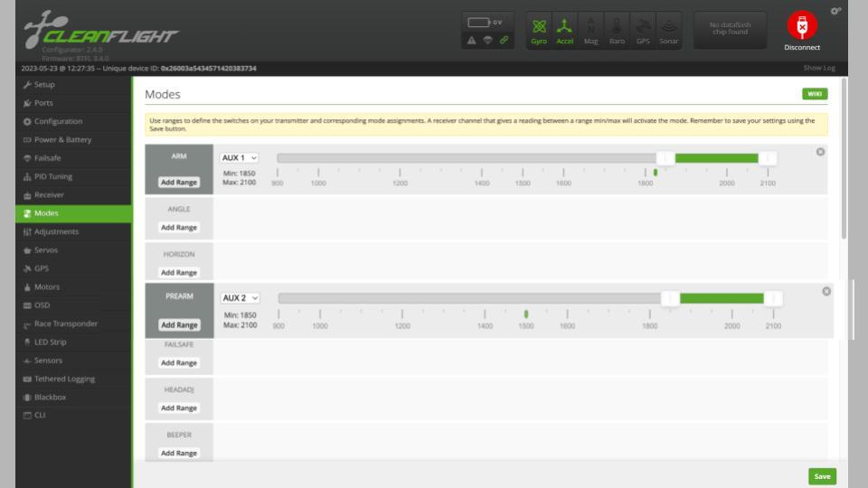Image resolution: width=868 pixels, height=488 pixels.
Task: Click Add Range for ARM mode
Action: (x=179, y=182)
